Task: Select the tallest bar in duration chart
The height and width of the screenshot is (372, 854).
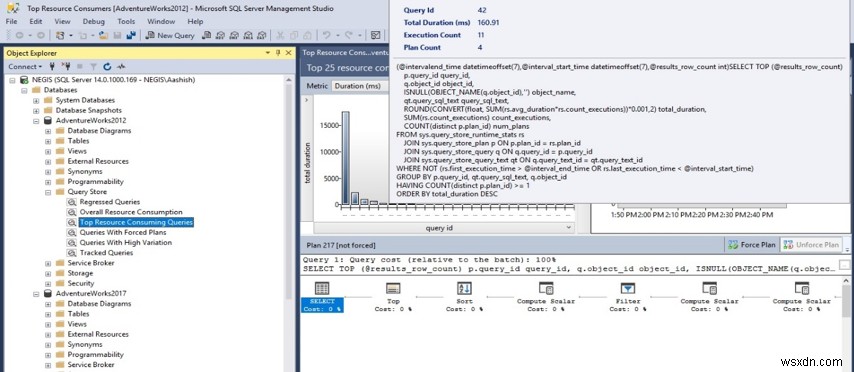Action: click(345, 158)
